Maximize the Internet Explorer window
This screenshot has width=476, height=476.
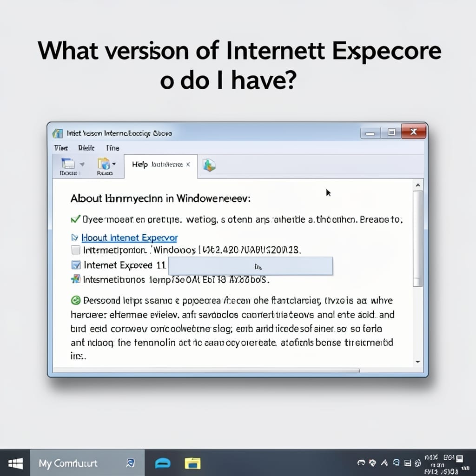391,132
